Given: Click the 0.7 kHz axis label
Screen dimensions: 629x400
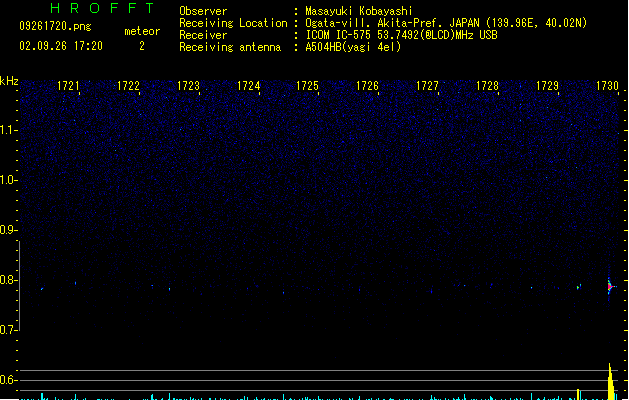Looking at the screenshot, I should point(8,330).
